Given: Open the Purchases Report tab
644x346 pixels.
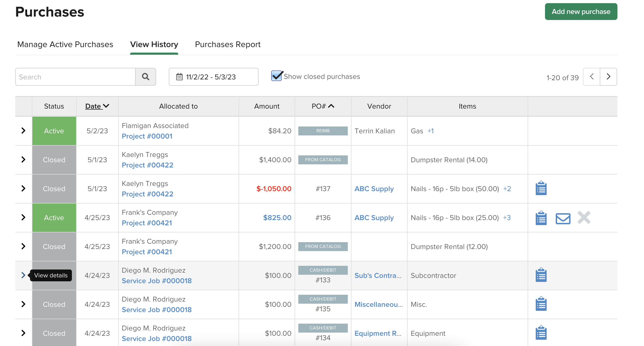Looking at the screenshot, I should [227, 44].
